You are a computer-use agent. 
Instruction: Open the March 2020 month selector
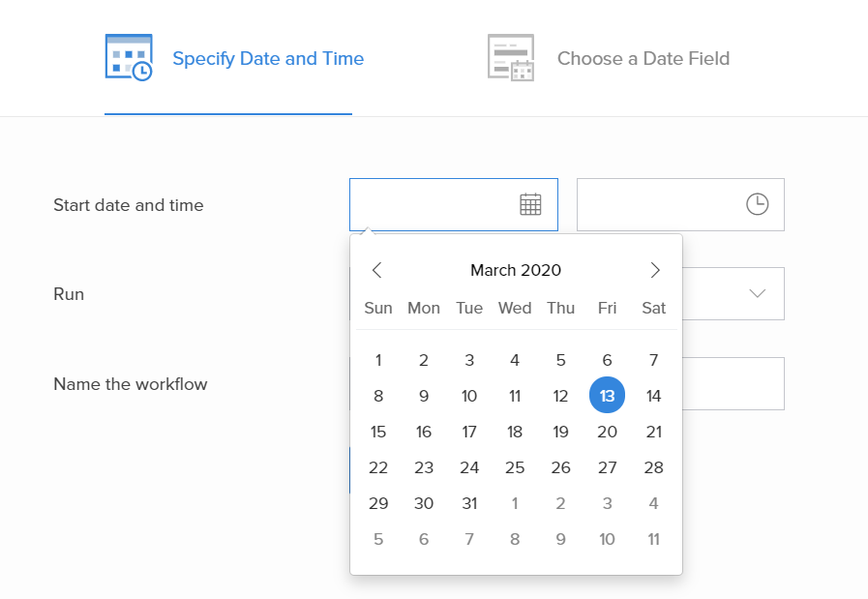pyautogui.click(x=516, y=270)
